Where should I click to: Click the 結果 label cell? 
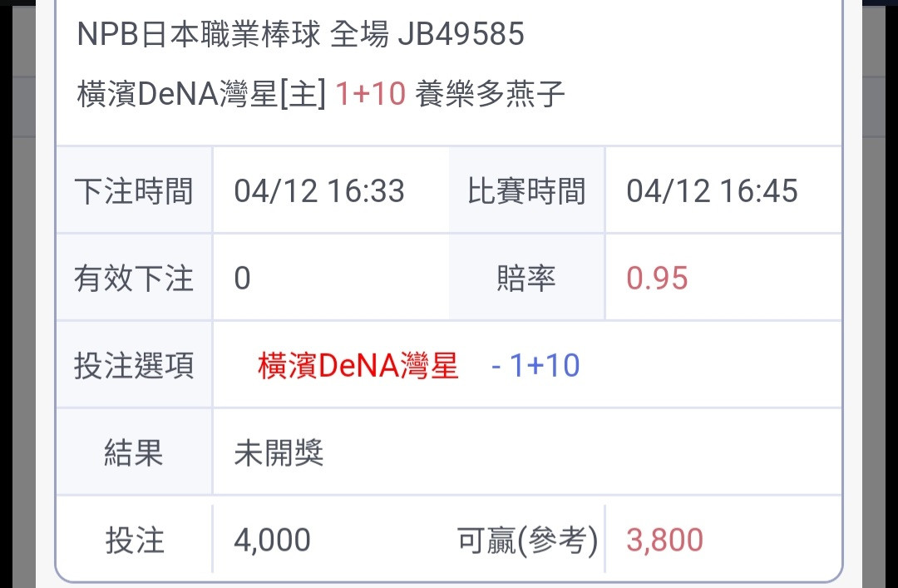coord(134,452)
